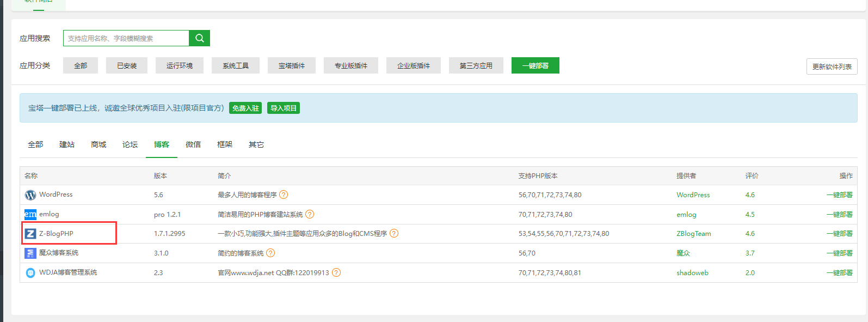Click the Z-BlogPHP name text
The image size is (868, 322).
click(56, 233)
